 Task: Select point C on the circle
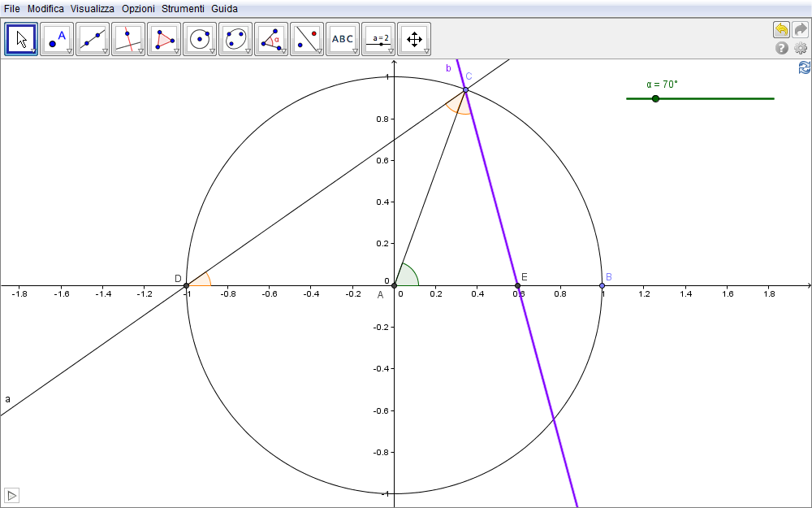465,90
